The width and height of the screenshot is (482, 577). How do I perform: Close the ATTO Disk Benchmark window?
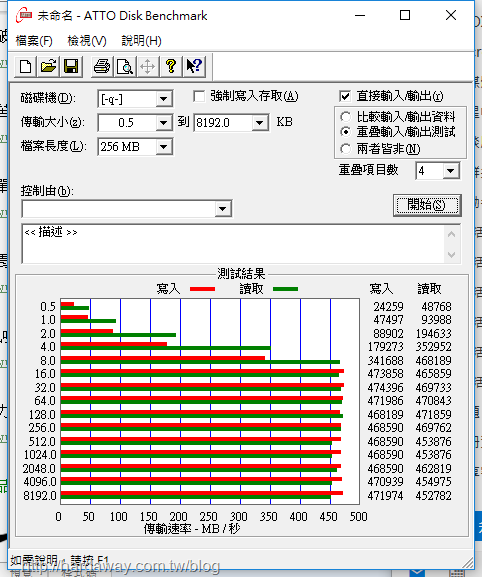(x=451, y=15)
